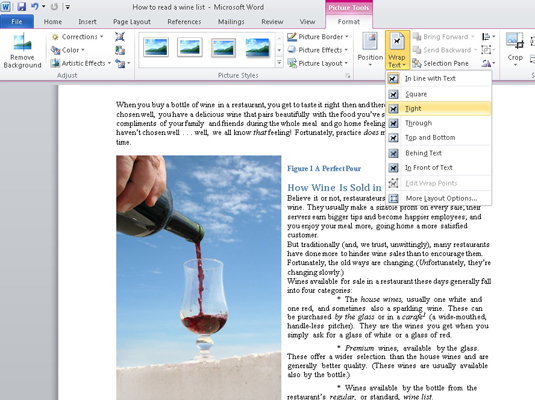The height and width of the screenshot is (400, 535).
Task: Open the File tab
Action: click(17, 22)
